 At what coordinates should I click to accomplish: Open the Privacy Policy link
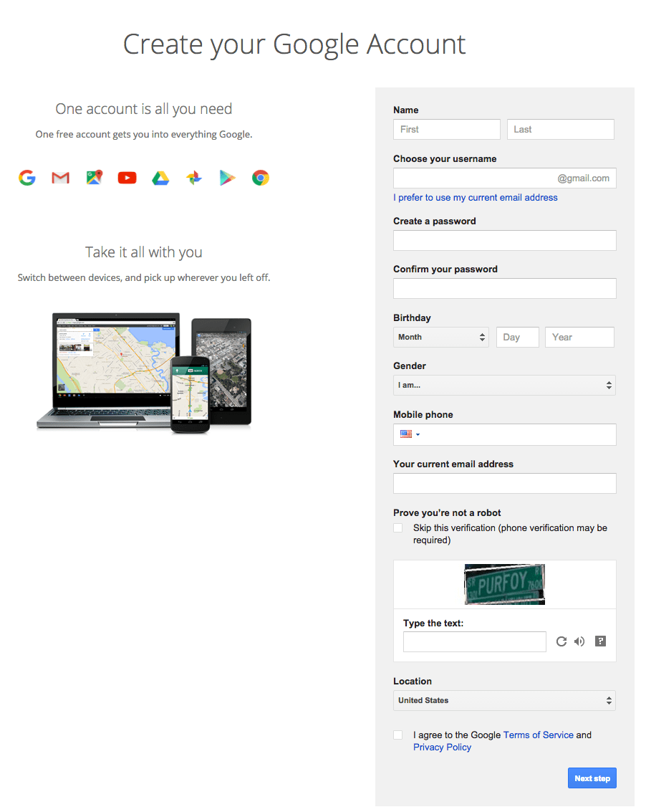coord(442,747)
